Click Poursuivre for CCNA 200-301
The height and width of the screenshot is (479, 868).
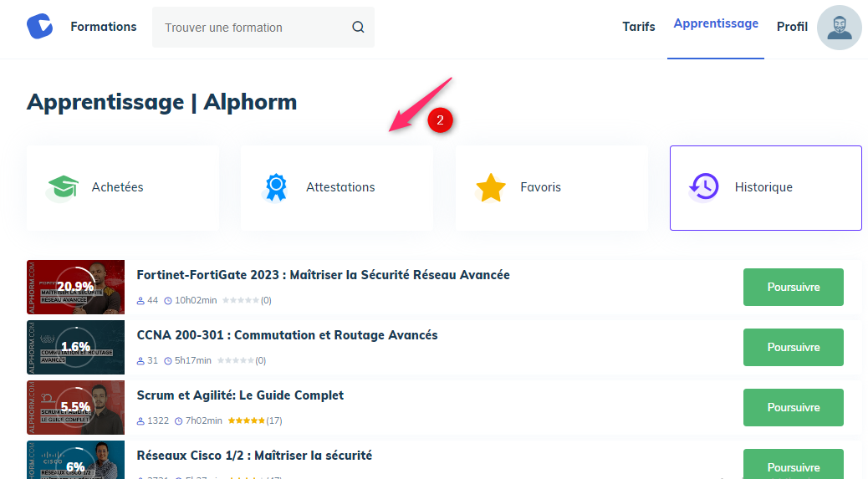[794, 348]
